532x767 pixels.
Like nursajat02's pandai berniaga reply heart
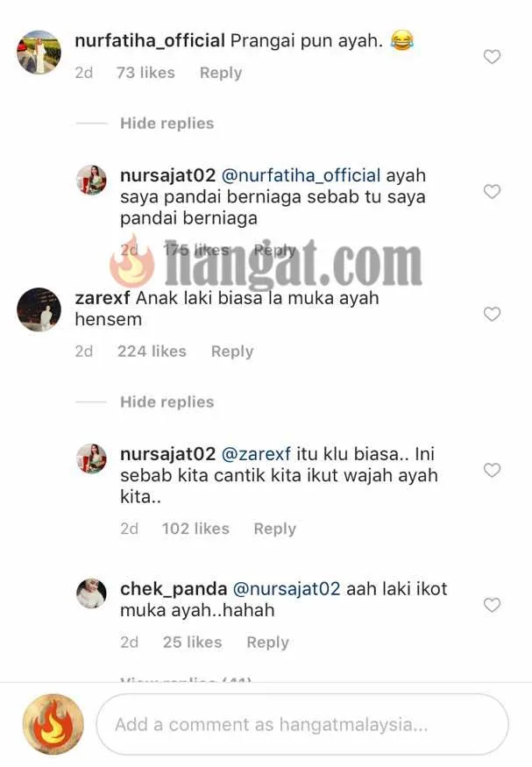coord(492,191)
